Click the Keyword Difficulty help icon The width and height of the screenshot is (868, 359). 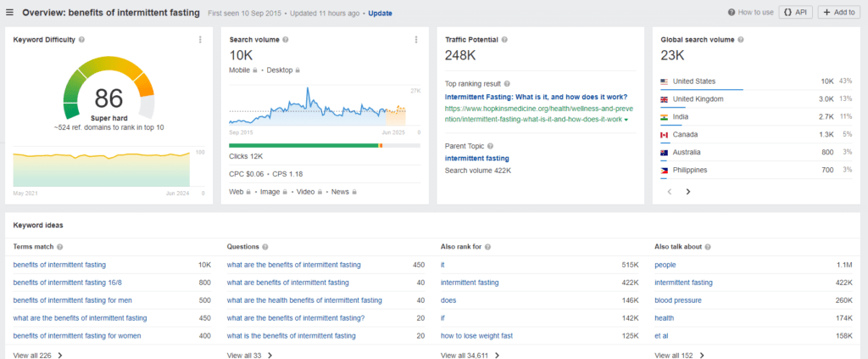pos(81,40)
